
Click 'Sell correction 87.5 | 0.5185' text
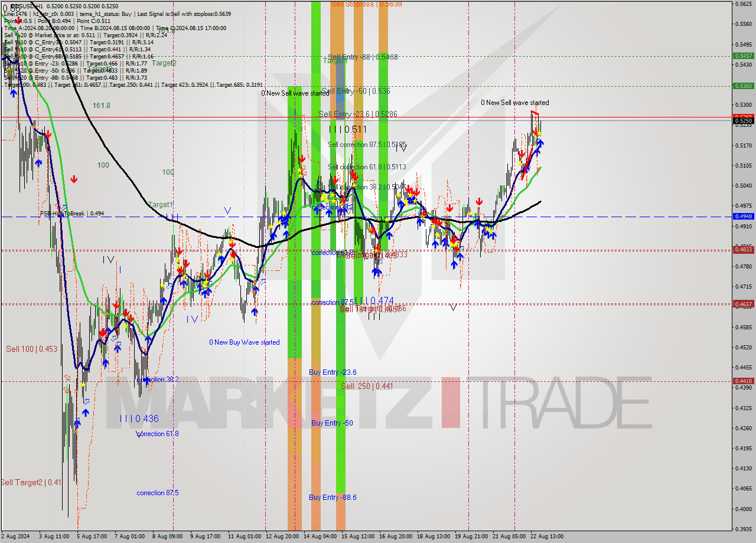[x=367, y=144]
